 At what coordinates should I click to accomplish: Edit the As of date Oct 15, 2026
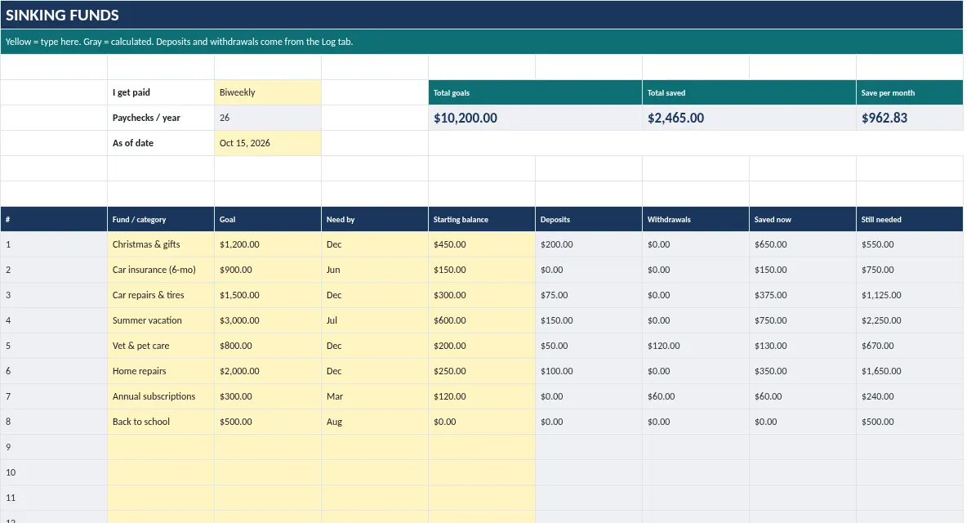tap(268, 143)
